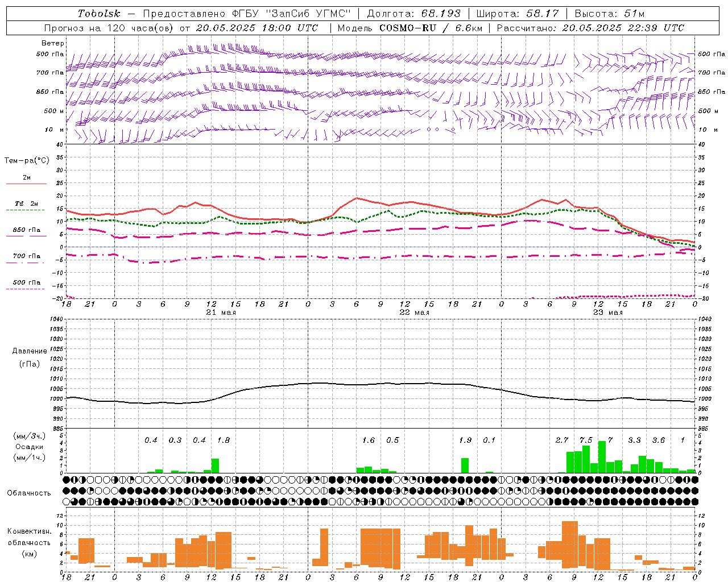Click the 'Осадки' precipitation label
Screen dimensions: 728x582
29,447
